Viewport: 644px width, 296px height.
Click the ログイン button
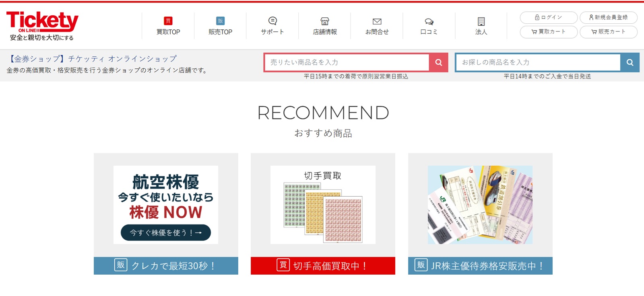click(549, 17)
